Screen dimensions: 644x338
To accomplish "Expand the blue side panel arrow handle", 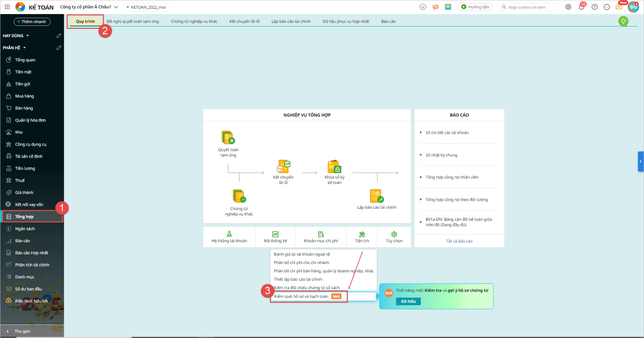I will point(641,161).
